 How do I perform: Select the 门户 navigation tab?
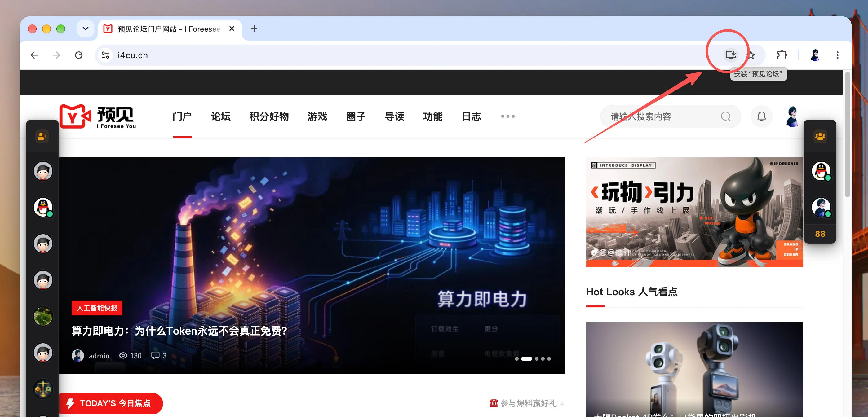182,116
